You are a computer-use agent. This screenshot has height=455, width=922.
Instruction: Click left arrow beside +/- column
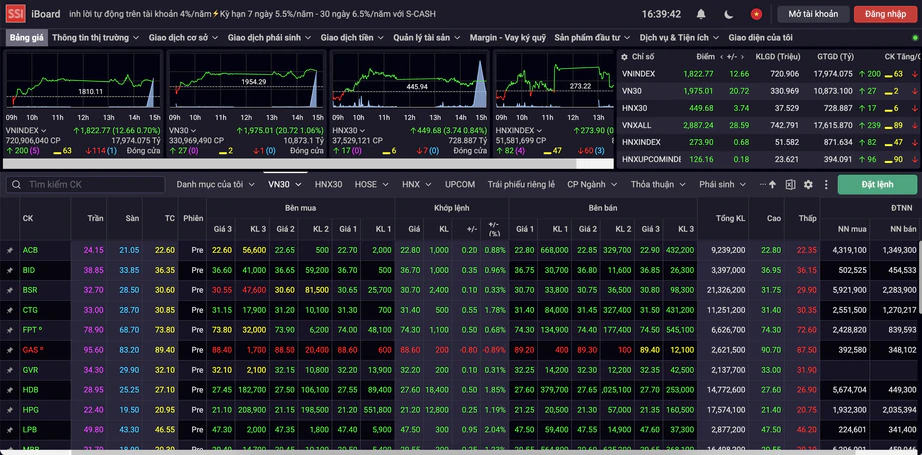[721, 57]
